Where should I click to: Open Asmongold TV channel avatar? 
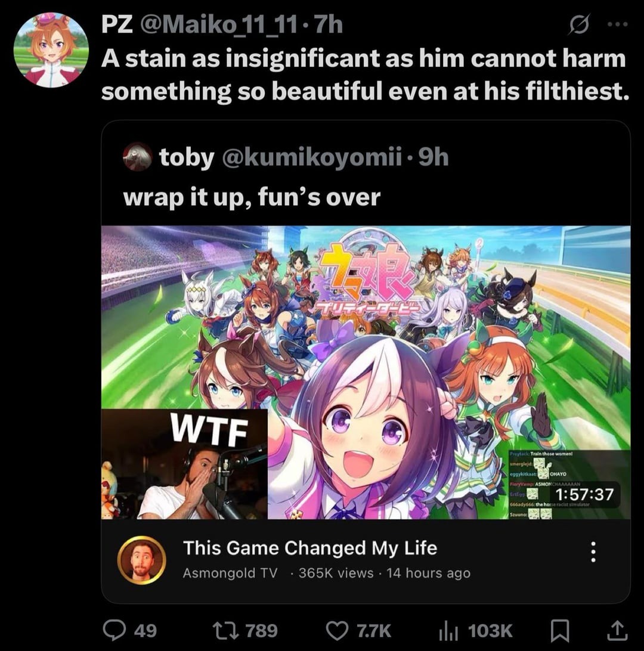point(141,560)
